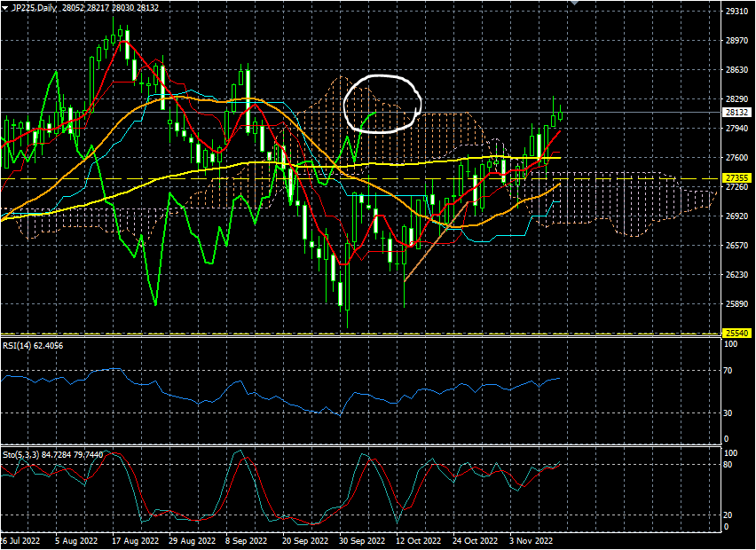Click the 80 level on Stochastic scale
756x550 pixels.
tap(728, 465)
